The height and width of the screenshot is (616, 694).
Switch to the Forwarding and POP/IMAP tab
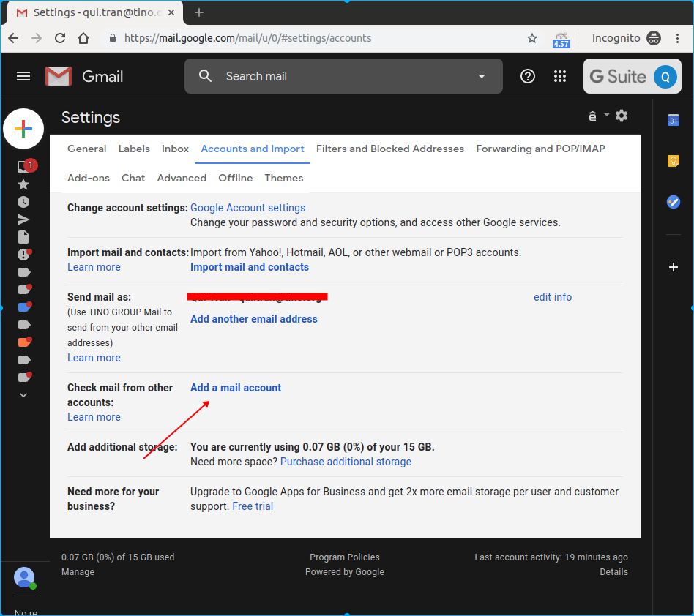(x=540, y=149)
